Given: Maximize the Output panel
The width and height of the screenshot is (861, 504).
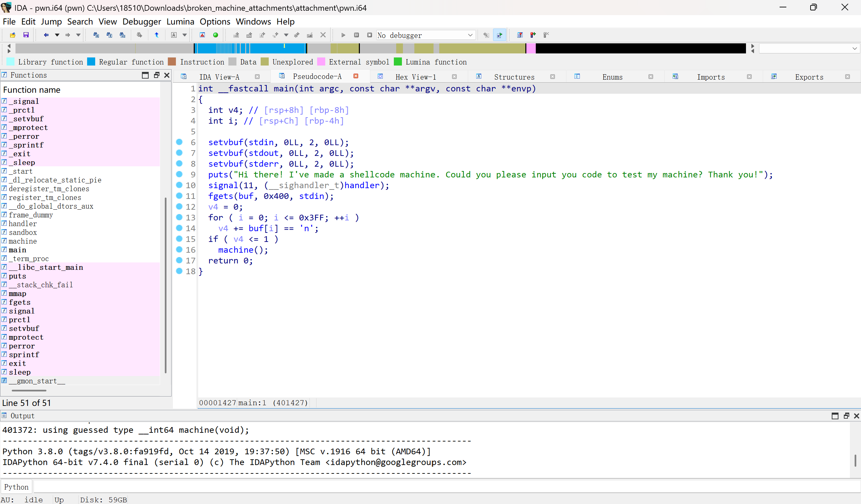Looking at the screenshot, I should [x=835, y=416].
